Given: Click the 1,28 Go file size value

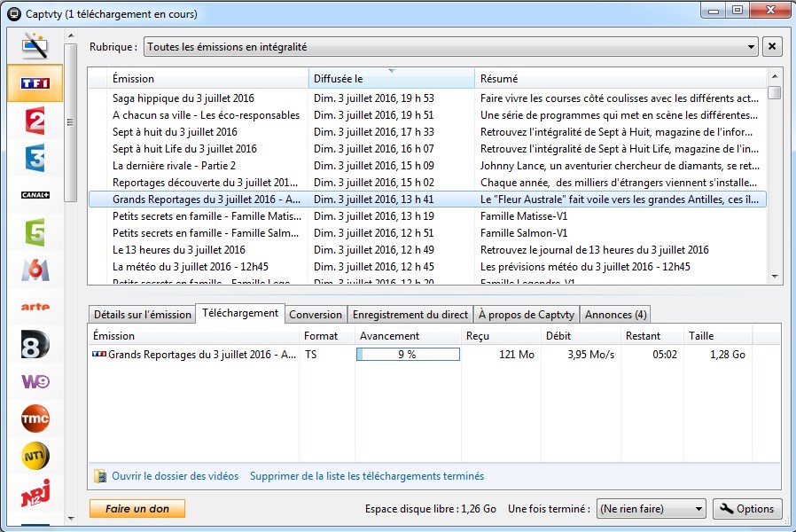Looking at the screenshot, I should (728, 355).
